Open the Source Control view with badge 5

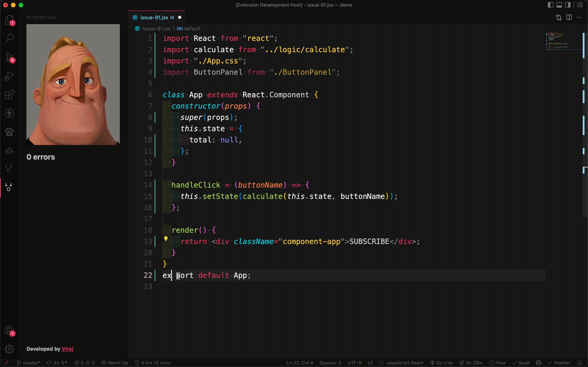point(9,57)
